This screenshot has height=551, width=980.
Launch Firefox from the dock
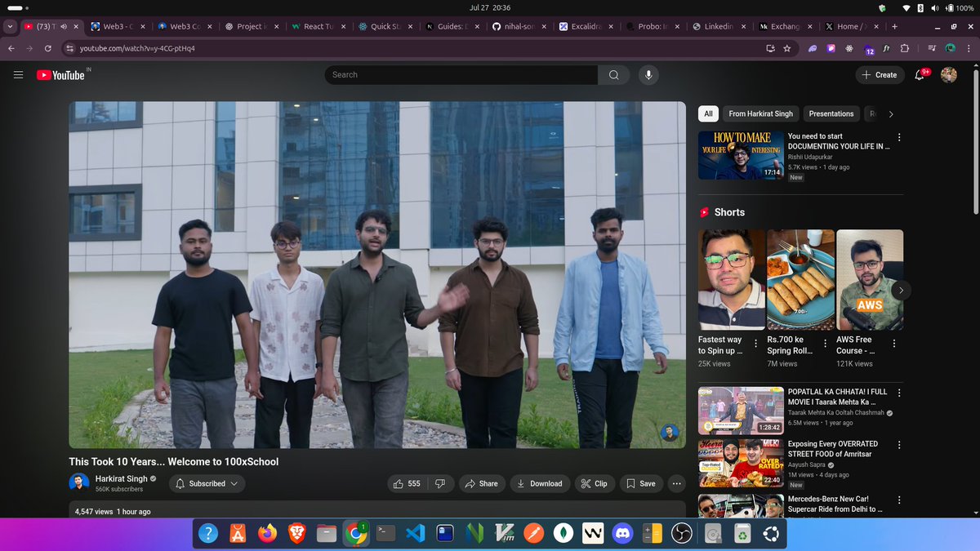coord(267,533)
